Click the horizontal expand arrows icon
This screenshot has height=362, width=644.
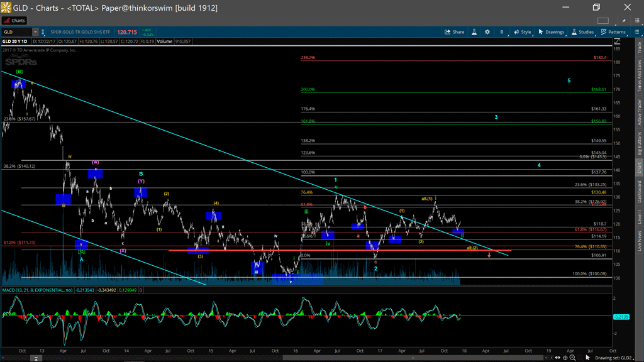point(557,358)
